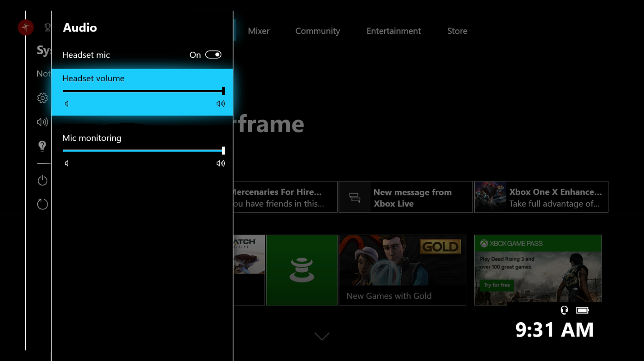644x361 pixels.
Task: Go to the Store tab
Action: tap(457, 31)
